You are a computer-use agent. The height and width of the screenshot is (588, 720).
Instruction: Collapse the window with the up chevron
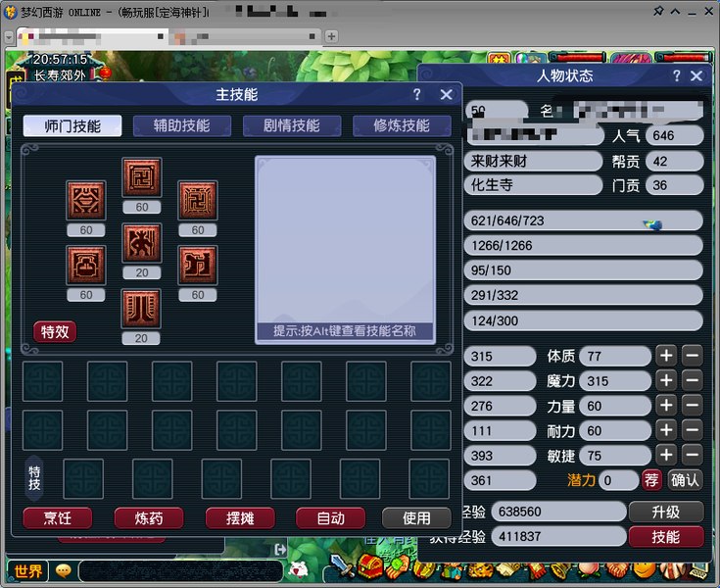coord(675,11)
